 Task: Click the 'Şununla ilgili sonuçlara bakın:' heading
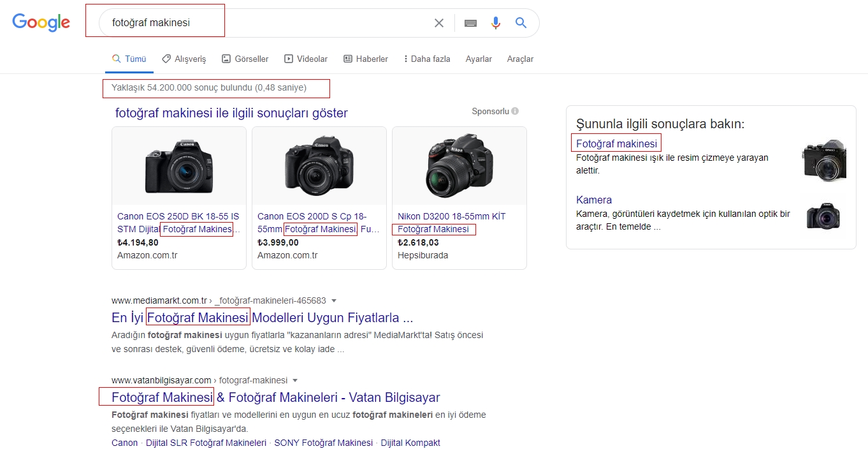click(660, 124)
